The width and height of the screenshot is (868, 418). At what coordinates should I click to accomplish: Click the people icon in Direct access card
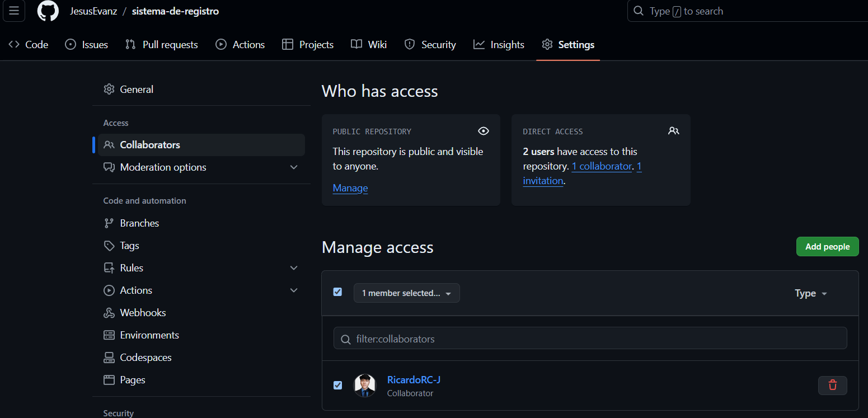674,131
